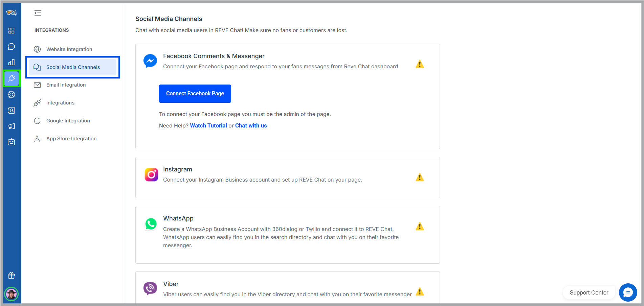Select Email Integration menu item

coord(66,85)
